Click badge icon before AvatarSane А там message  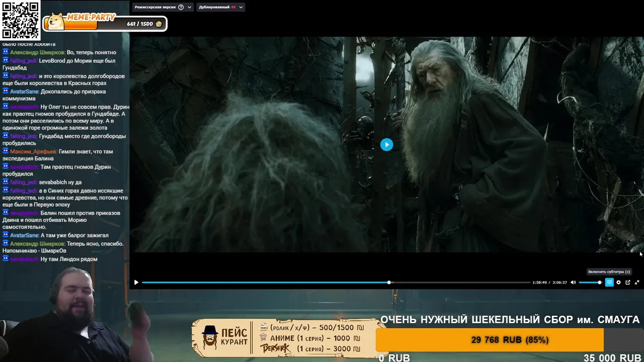point(6,235)
